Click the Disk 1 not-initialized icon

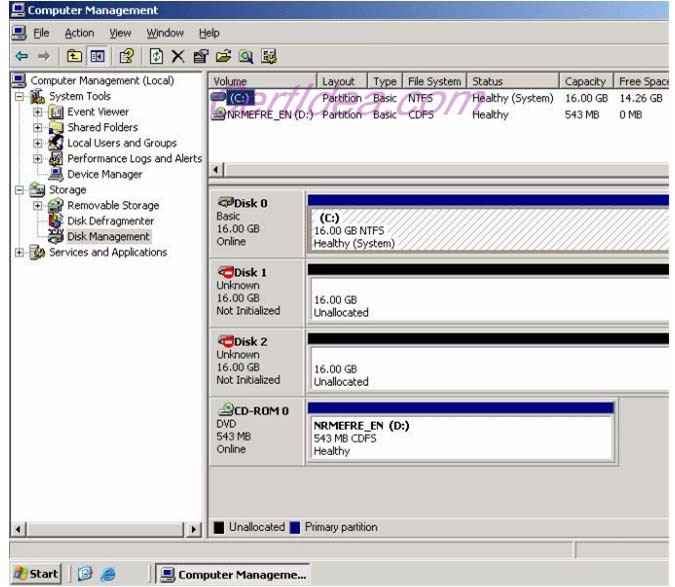(x=226, y=272)
